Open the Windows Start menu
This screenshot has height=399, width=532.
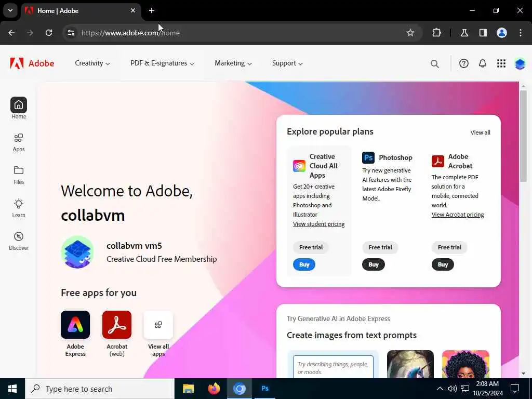[x=12, y=389]
